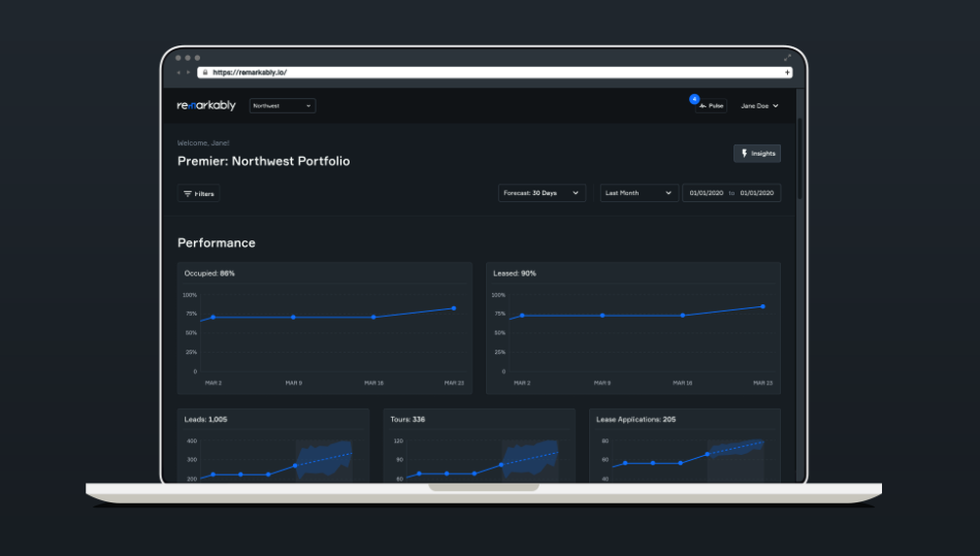Viewport: 980px width, 556px height.
Task: Click the start date 01/01/2020 field
Action: pos(707,192)
